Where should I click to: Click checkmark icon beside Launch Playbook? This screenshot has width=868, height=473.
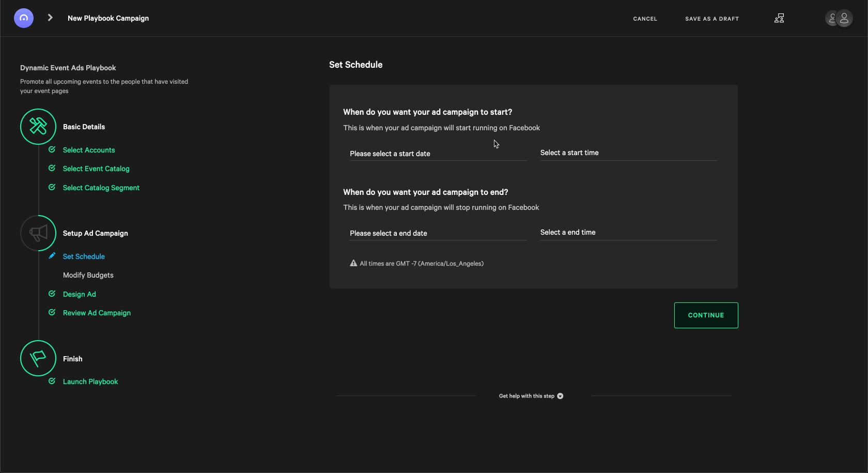[52, 381]
